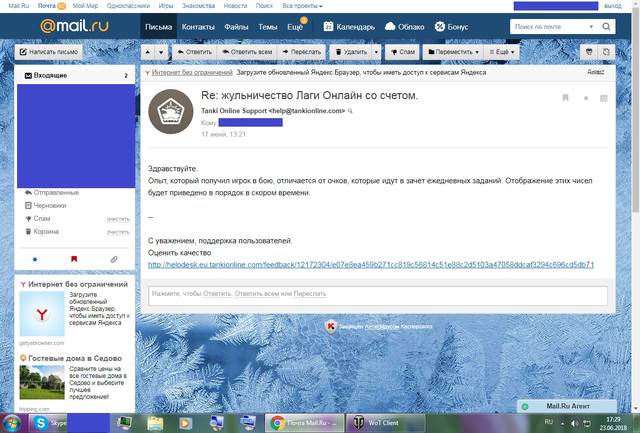Go to next letter with down arrow
The height and width of the screenshot is (433, 640).
161,52
